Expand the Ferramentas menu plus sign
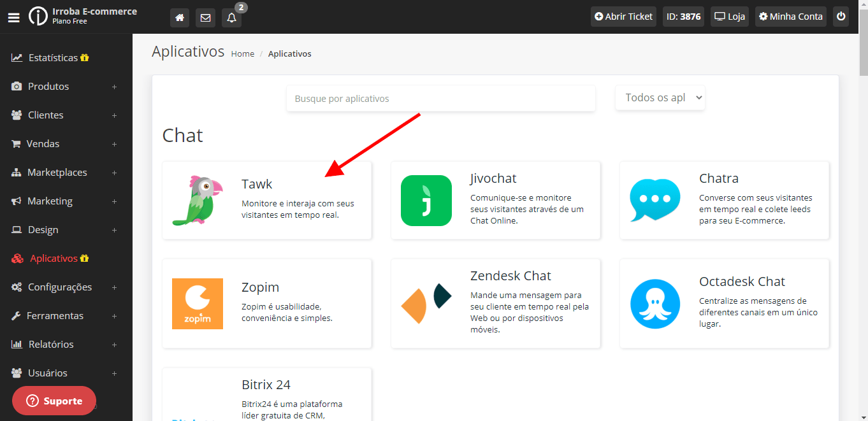Viewport: 868px width, 421px height. [x=115, y=316]
